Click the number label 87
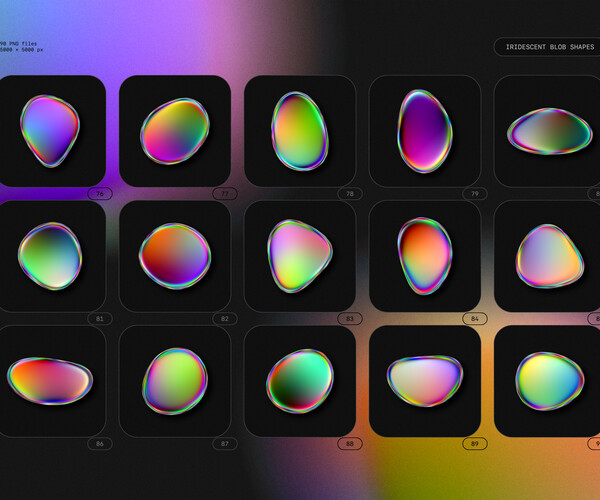This screenshot has width=600, height=500. [225, 444]
